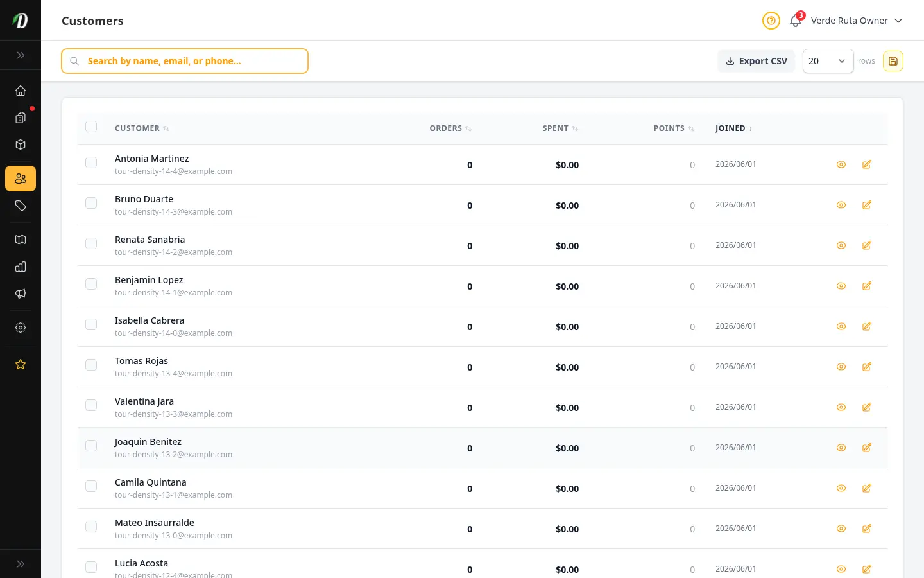The width and height of the screenshot is (924, 578).
Task: Open the settings gear sidebar icon
Action: pos(21,328)
